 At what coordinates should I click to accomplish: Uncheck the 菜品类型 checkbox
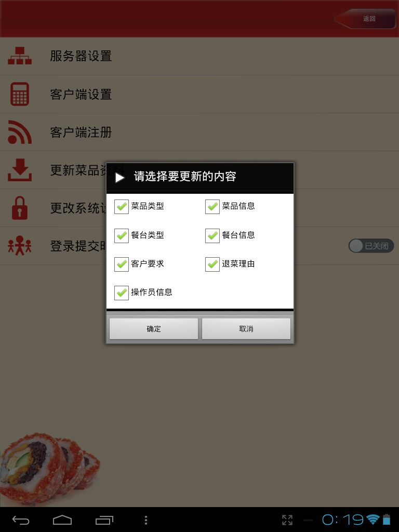click(x=122, y=206)
